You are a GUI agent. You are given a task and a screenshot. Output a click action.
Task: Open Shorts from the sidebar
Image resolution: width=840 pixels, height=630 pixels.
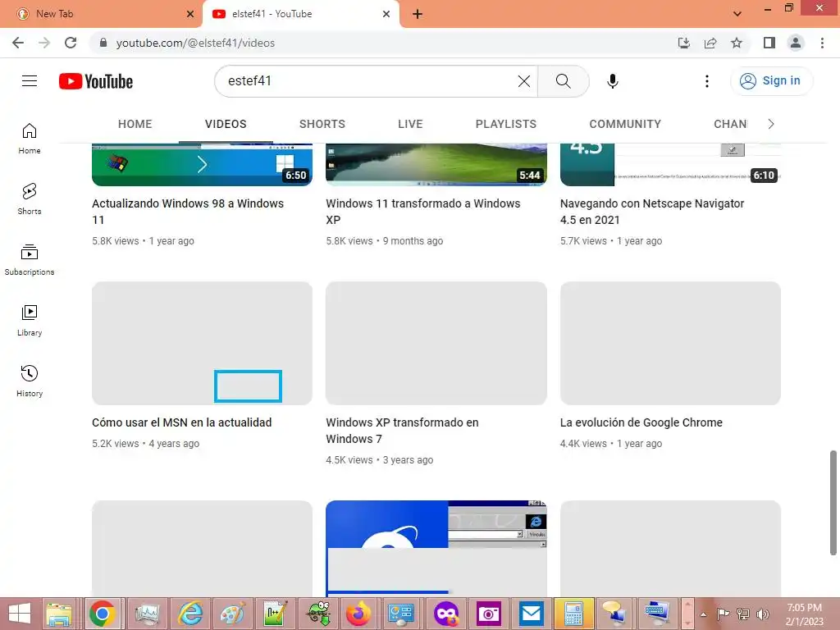[x=30, y=199]
